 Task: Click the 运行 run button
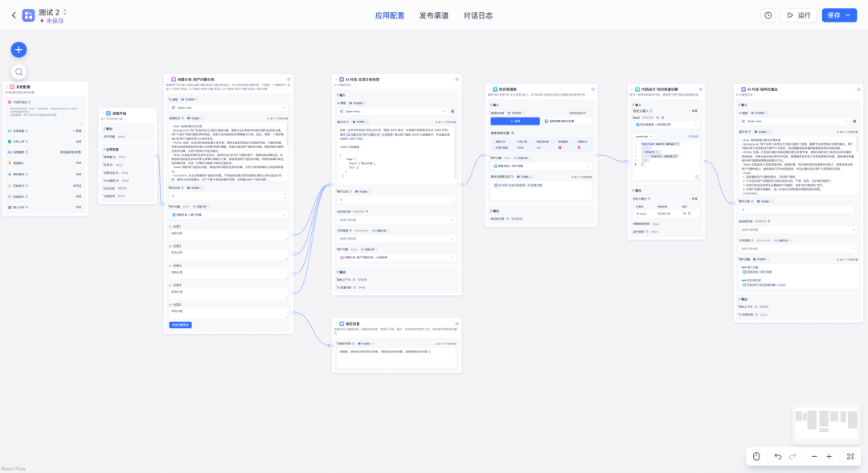coord(799,15)
